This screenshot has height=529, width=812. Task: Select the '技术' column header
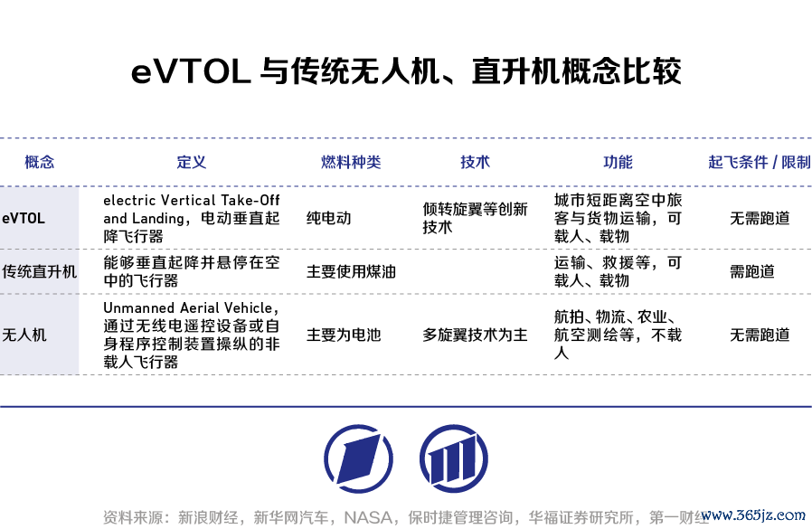[475, 162]
